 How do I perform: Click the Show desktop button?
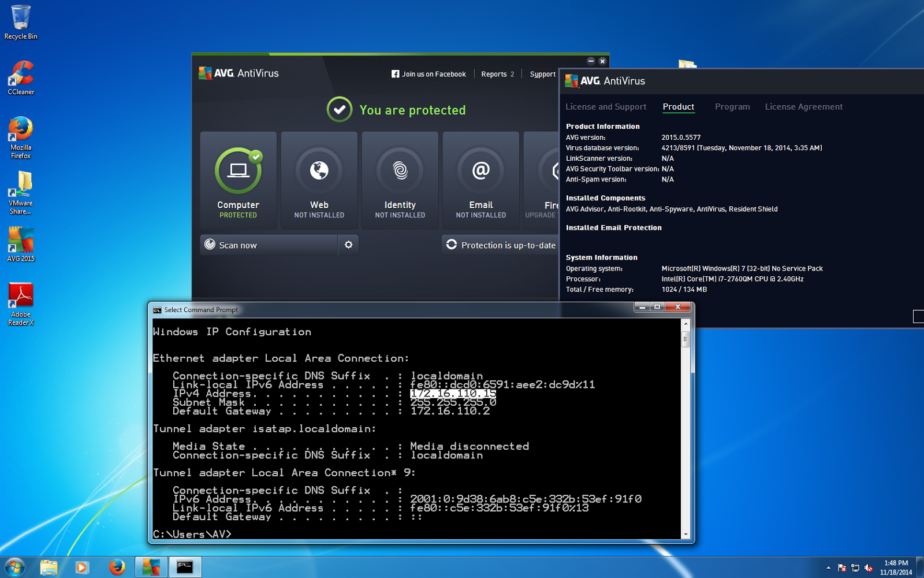pos(919,567)
